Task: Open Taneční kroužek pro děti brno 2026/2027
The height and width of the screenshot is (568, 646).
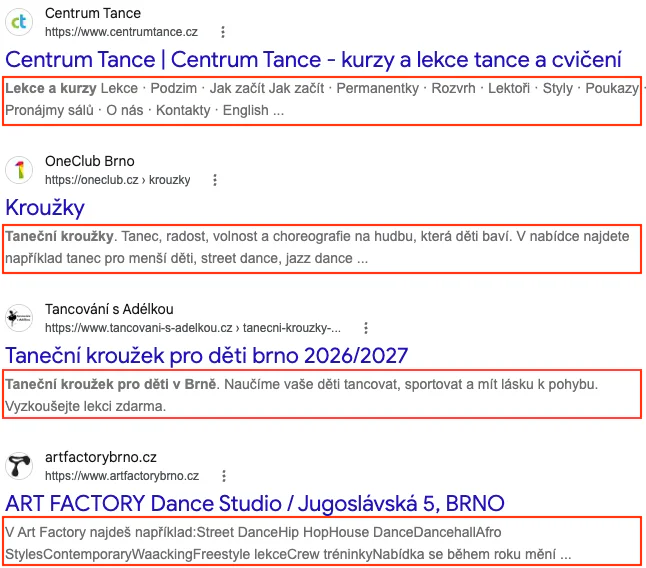Action: coord(206,355)
